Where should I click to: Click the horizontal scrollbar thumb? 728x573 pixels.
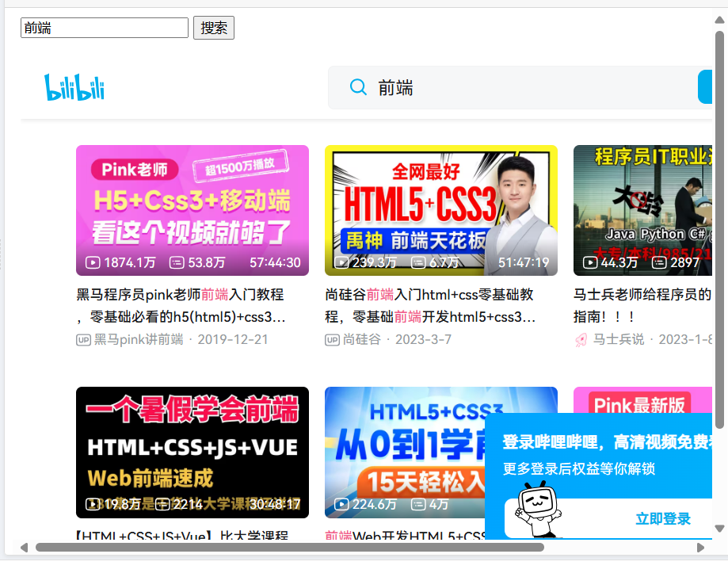click(290, 548)
